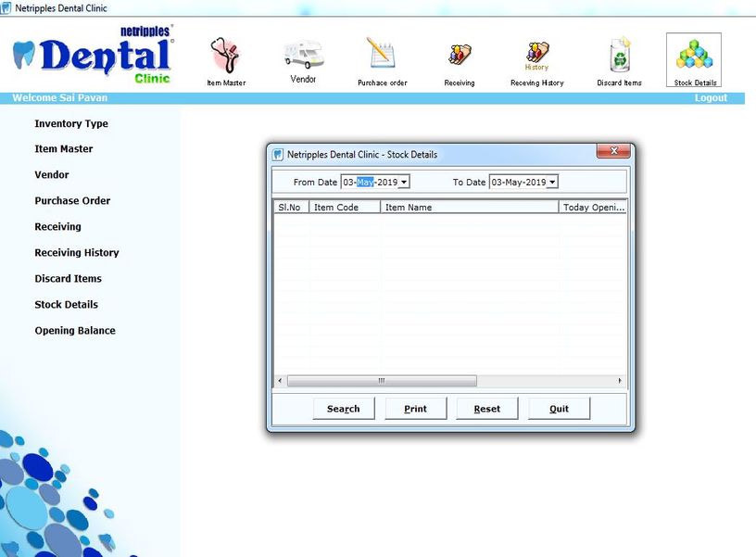Click the Netripples Dental Clinic logo
This screenshot has height=557, width=756.
coord(93,55)
